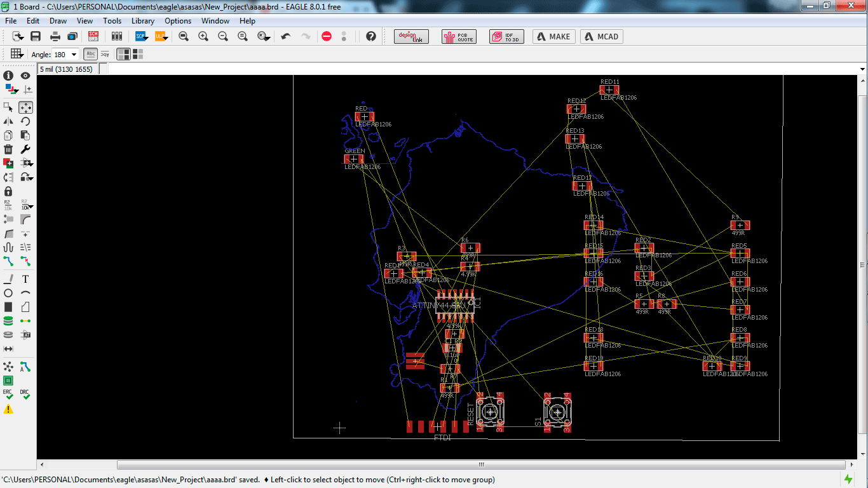
Task: Click the Zoom out magnifier
Action: [x=223, y=36]
